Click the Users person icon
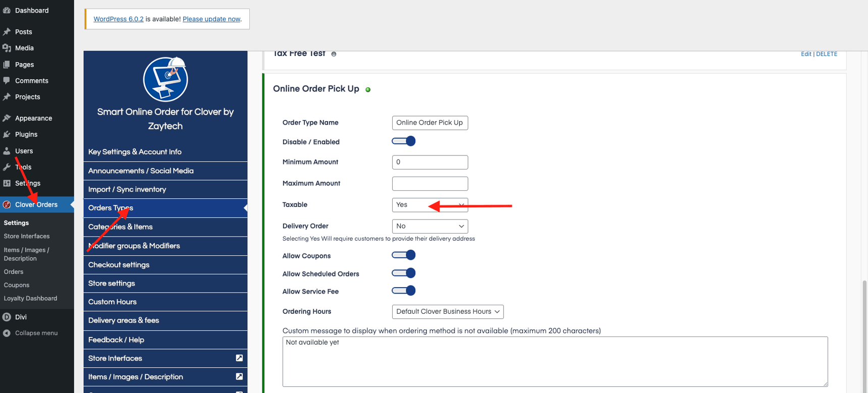The width and height of the screenshot is (868, 393). [7, 151]
